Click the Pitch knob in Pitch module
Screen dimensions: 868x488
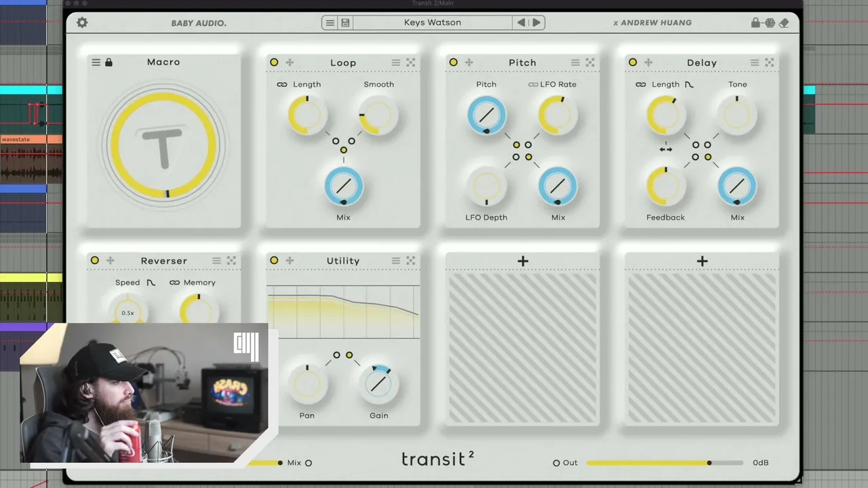click(486, 115)
